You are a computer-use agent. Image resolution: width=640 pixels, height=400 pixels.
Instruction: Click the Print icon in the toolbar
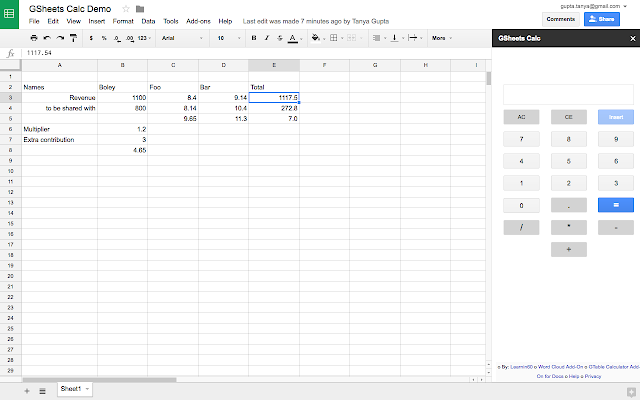(34, 38)
